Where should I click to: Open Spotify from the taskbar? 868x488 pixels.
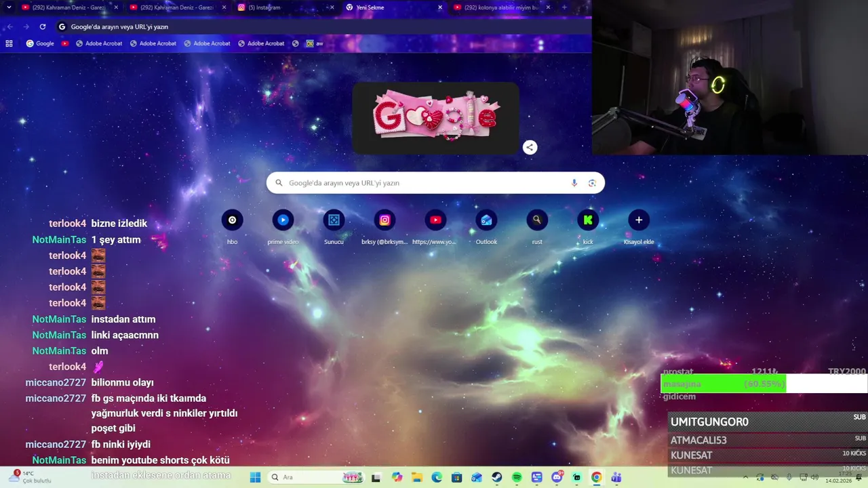517,477
